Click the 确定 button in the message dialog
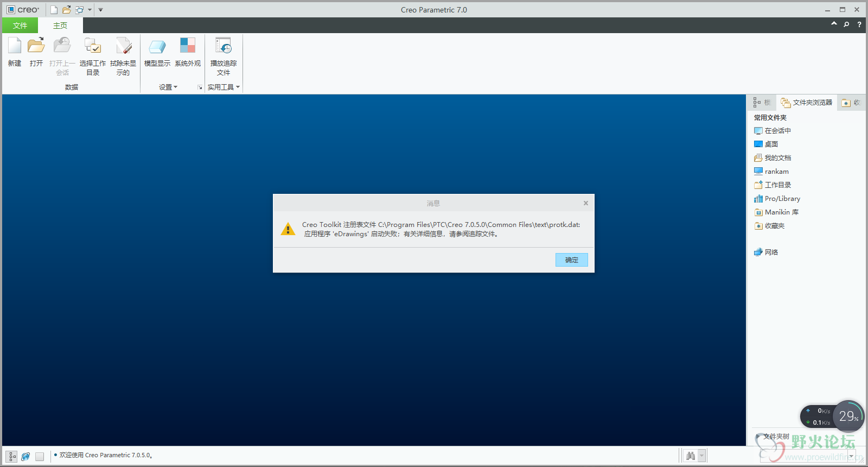 pos(572,260)
